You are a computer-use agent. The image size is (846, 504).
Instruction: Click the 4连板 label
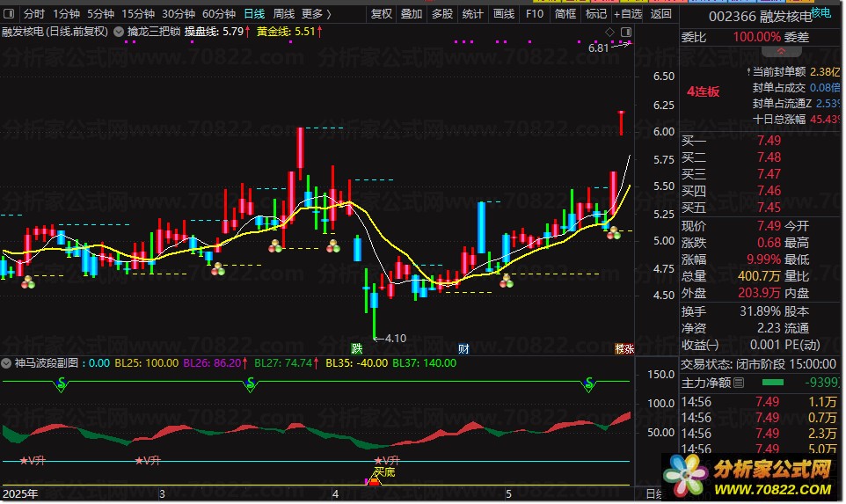point(703,91)
